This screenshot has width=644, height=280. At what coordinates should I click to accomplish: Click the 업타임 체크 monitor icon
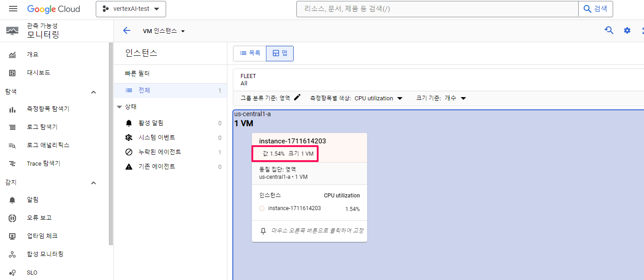click(12, 236)
